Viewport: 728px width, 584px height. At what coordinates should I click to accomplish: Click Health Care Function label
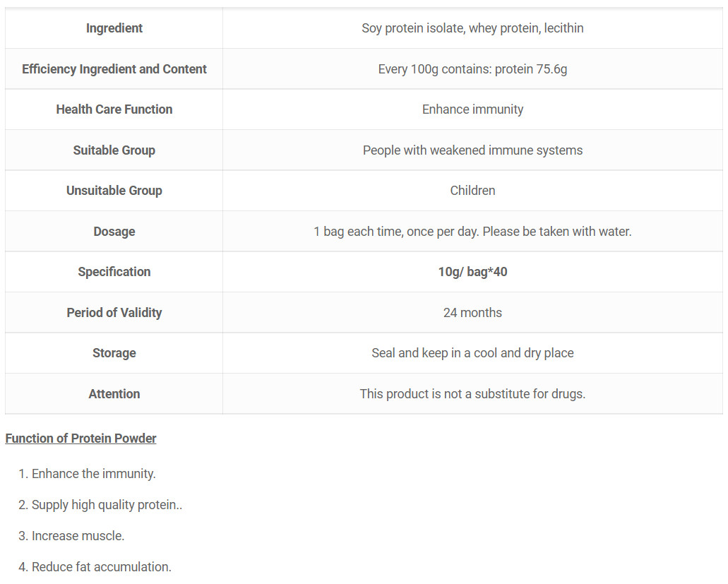click(x=114, y=109)
